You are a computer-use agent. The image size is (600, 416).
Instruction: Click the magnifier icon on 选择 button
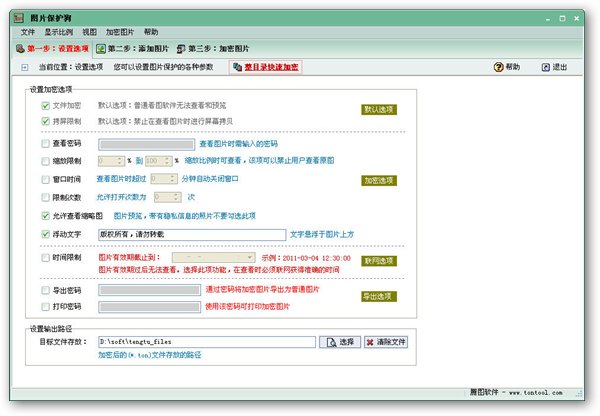coord(331,342)
